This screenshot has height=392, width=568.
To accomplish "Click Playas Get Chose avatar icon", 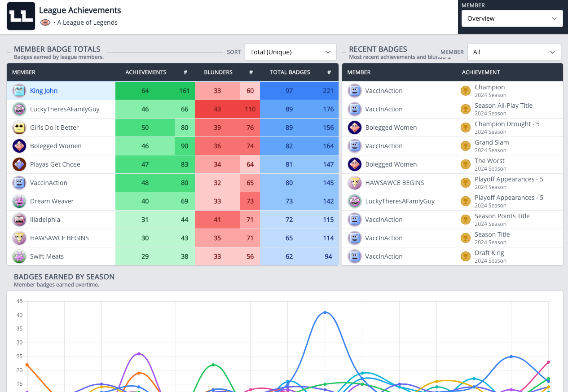I will (19, 164).
